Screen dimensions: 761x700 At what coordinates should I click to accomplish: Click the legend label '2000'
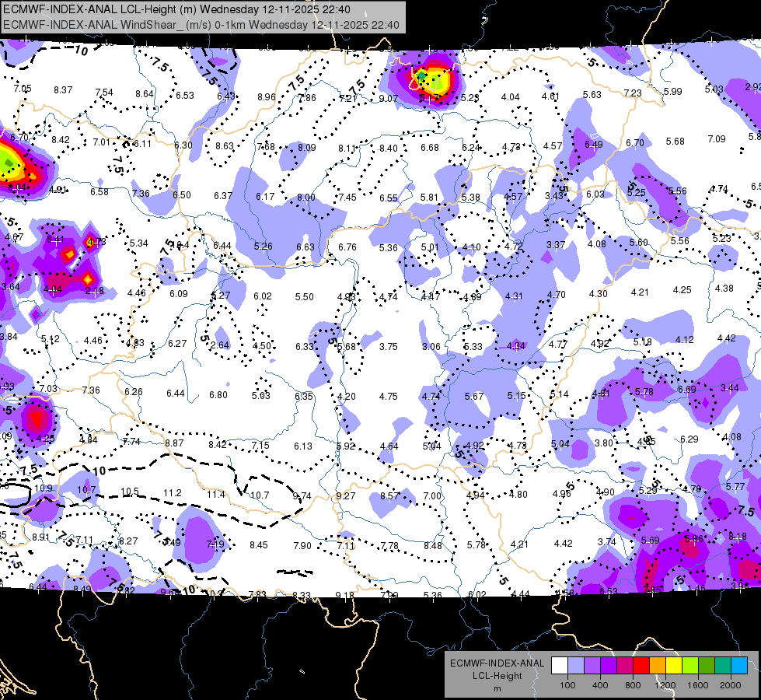[731, 685]
